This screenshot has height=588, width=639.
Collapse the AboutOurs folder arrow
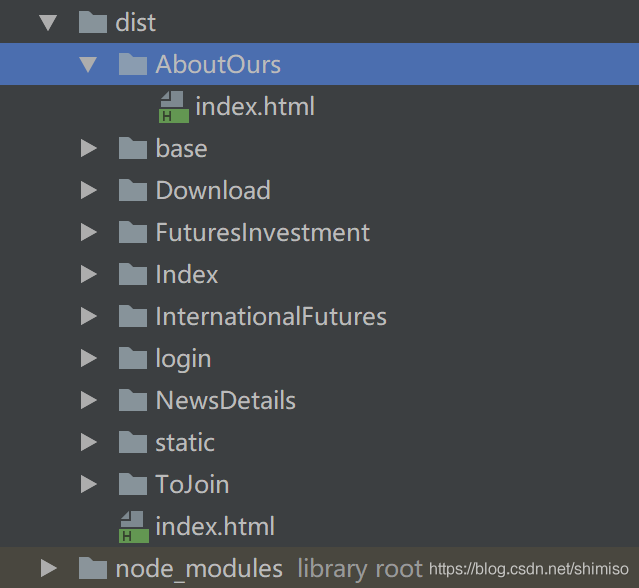coord(88,65)
